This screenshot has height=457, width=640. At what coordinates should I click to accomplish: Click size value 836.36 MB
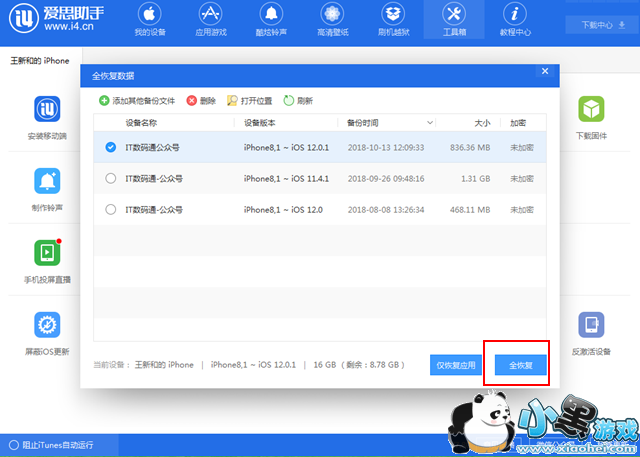pyautogui.click(x=470, y=148)
